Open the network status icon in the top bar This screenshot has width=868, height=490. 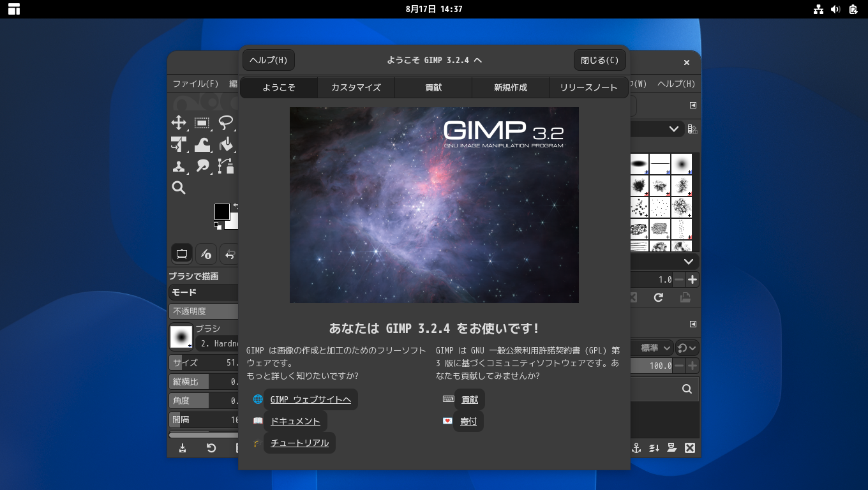pyautogui.click(x=819, y=9)
